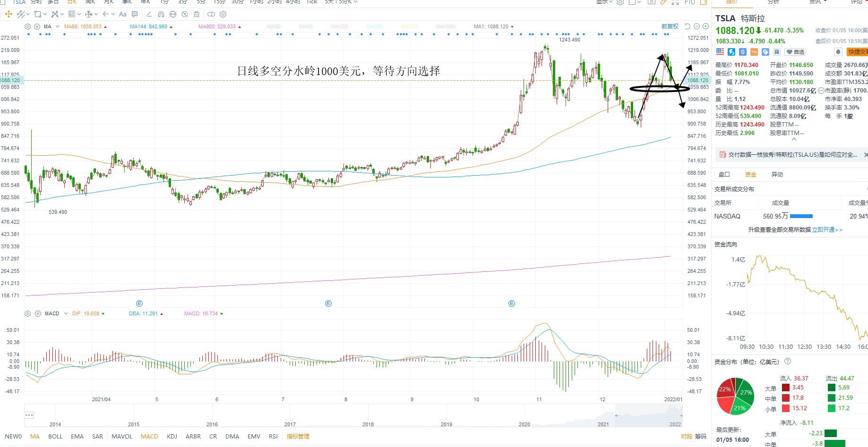Switch to the 盘口 tab
This screenshot has height=447, width=868.
724,175
